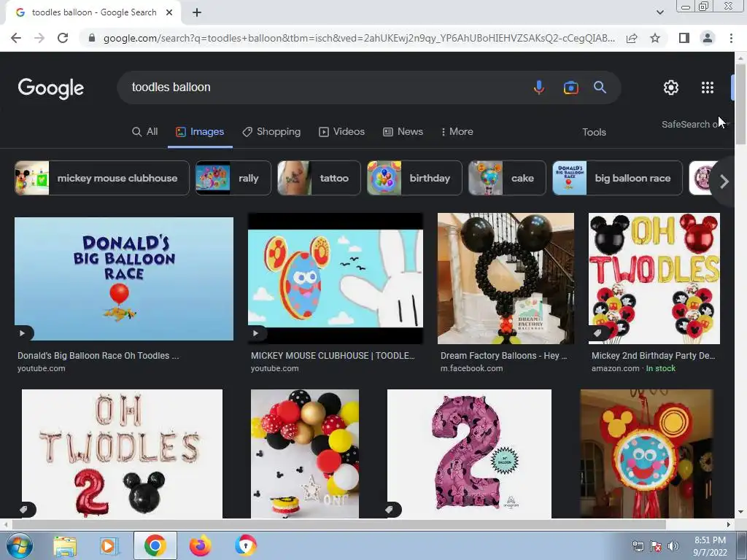Switch to the Shopping tab

[271, 132]
